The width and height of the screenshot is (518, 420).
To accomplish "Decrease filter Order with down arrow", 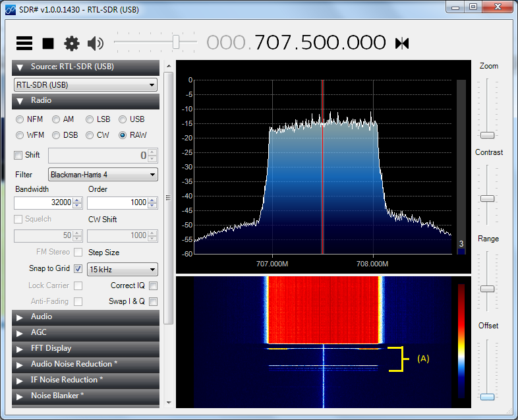I will pos(152,206).
